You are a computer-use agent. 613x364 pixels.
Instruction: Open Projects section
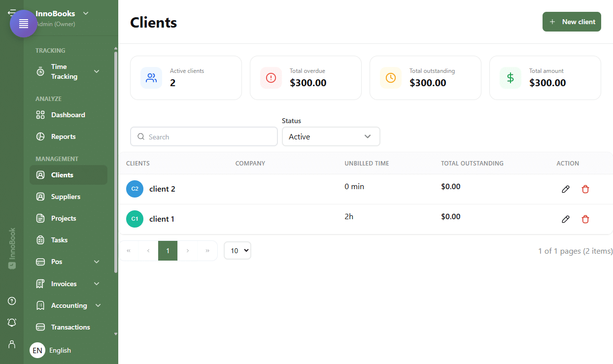tap(68, 218)
